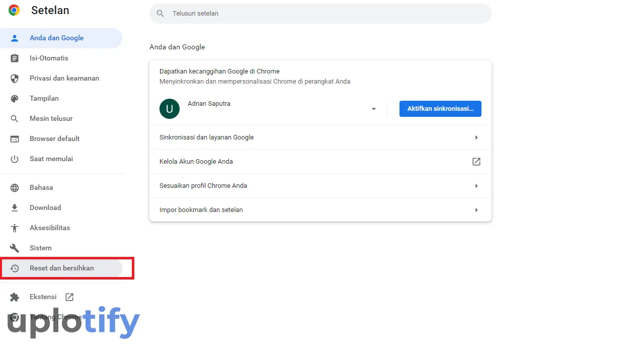Open the Ekstensi link

(x=61, y=297)
